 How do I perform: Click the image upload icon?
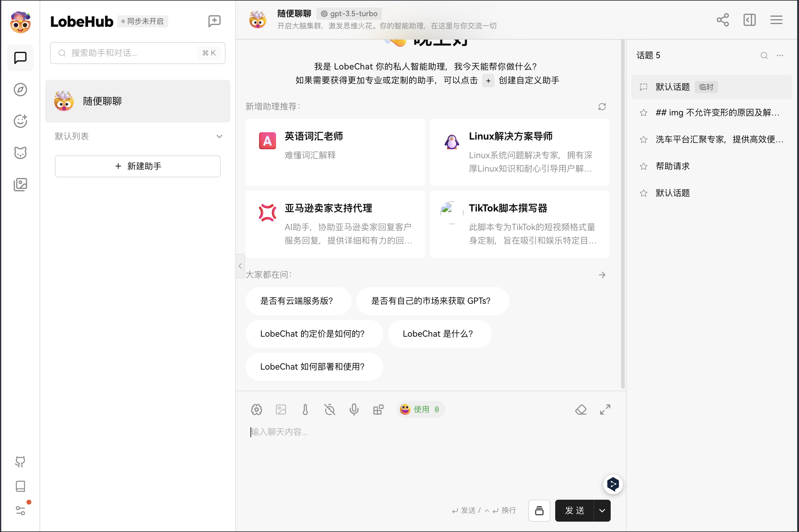[281, 410]
